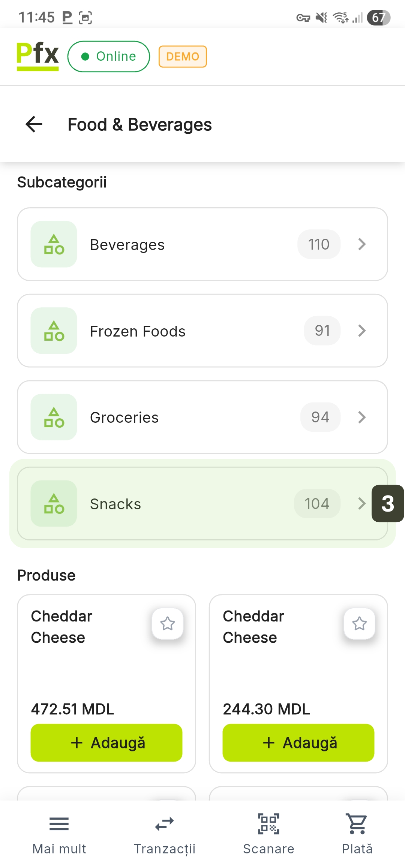Add 472.51 MDL Cheddar Cheese with Adaugă

(x=106, y=742)
